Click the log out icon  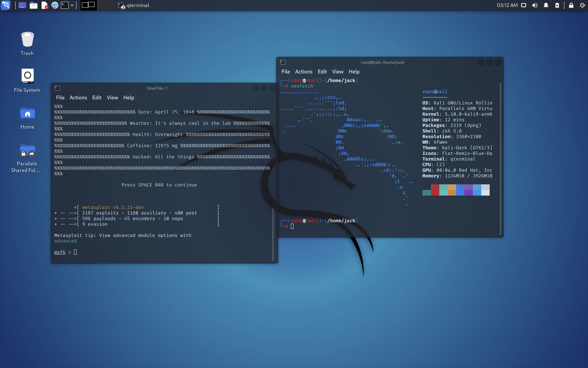(x=582, y=5)
